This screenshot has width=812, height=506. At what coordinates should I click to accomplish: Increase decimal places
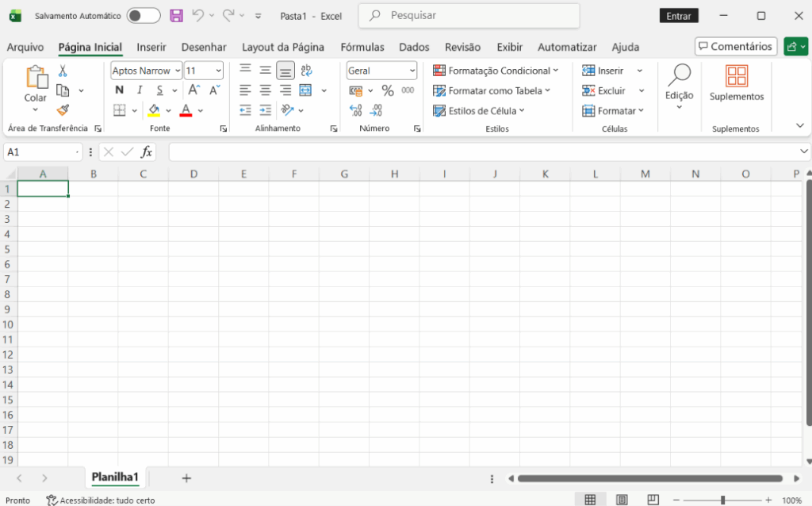356,110
